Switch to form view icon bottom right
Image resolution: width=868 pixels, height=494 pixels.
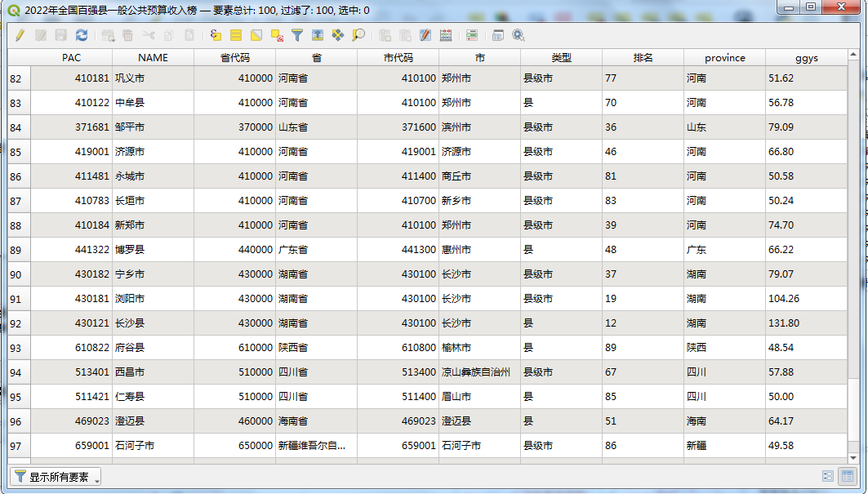click(x=828, y=476)
